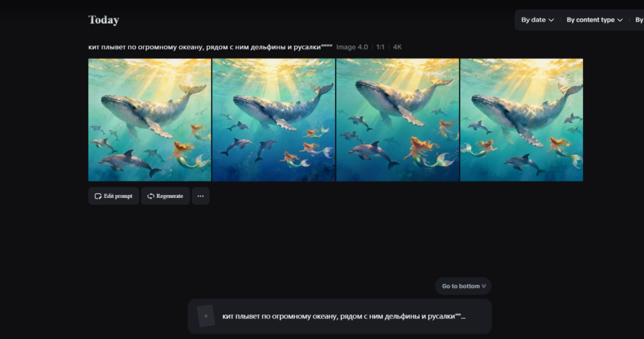Click the Image 4.0 model label

(352, 47)
